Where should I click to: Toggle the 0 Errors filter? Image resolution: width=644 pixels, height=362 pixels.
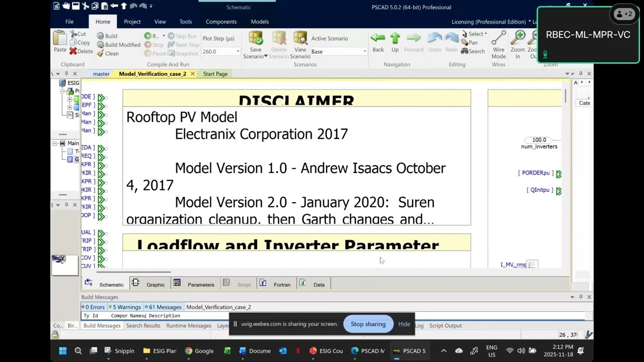[93, 307]
